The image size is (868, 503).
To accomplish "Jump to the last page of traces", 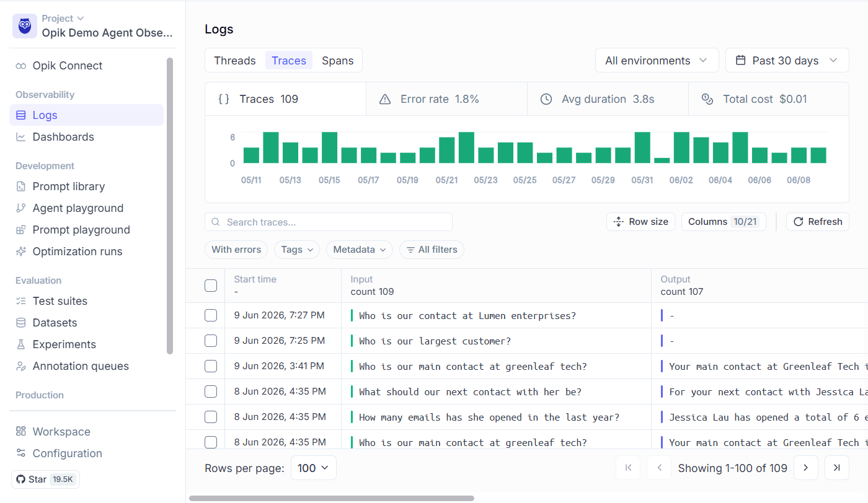I will 837,468.
